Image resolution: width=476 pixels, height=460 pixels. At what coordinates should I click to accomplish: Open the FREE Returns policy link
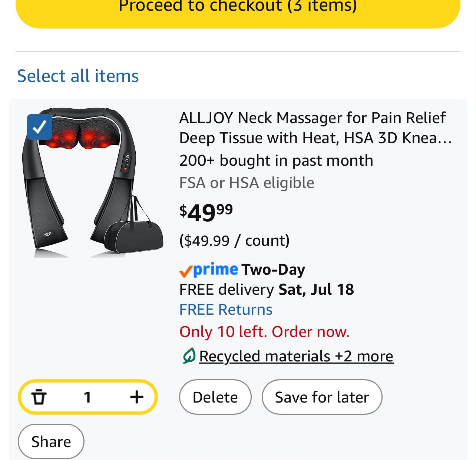(x=226, y=309)
